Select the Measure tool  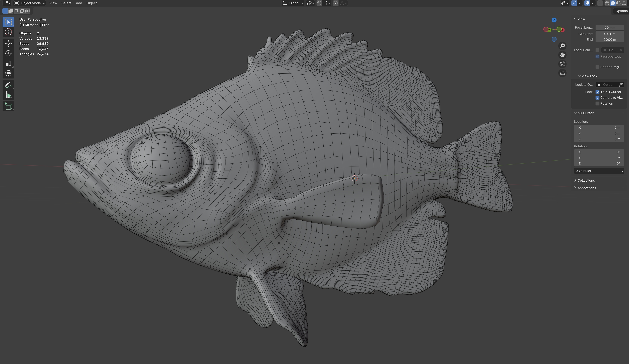pos(8,95)
